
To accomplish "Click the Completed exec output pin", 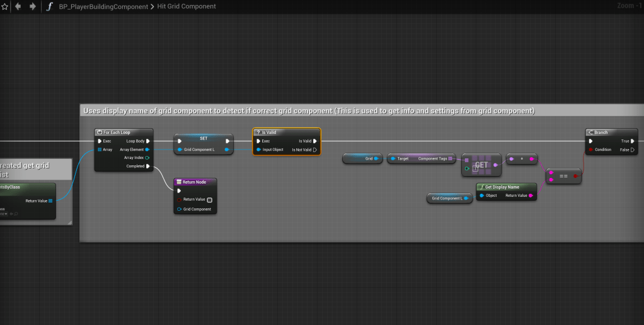I will [x=148, y=166].
